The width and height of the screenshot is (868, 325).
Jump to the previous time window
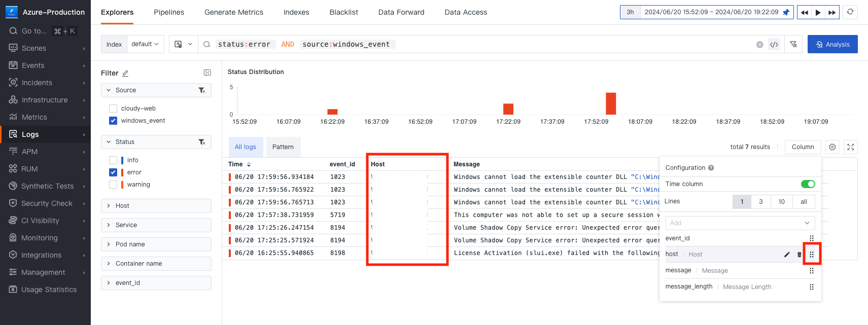[805, 12]
